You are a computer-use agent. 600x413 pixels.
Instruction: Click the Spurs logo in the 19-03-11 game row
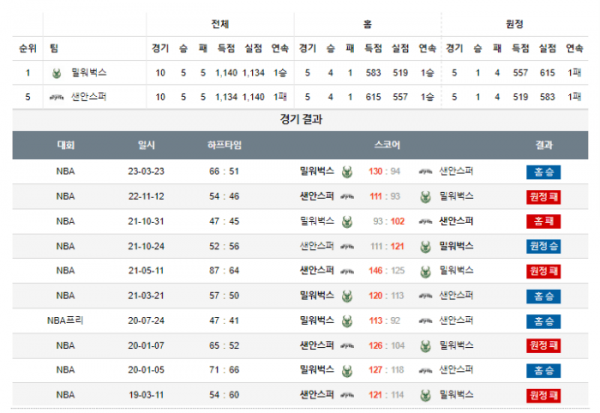pyautogui.click(x=347, y=395)
